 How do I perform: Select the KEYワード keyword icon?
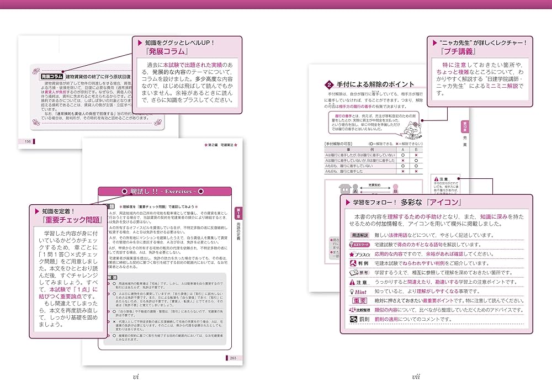pos(359,245)
